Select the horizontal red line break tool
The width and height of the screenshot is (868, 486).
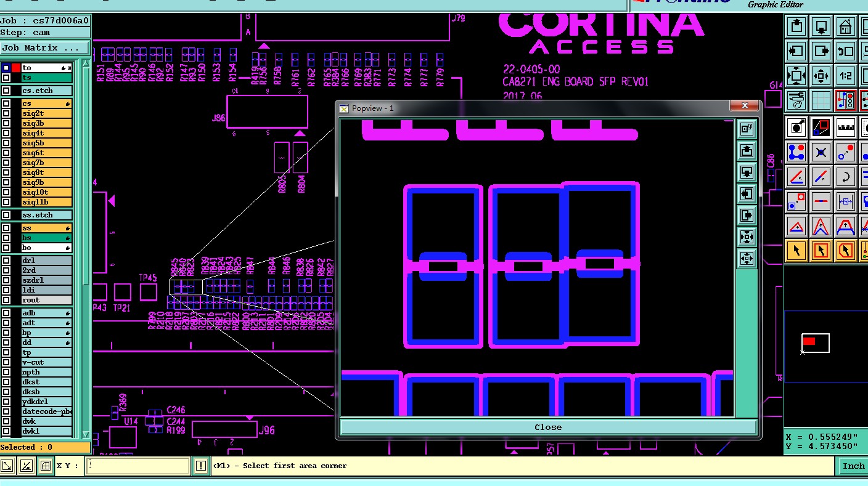(821, 201)
